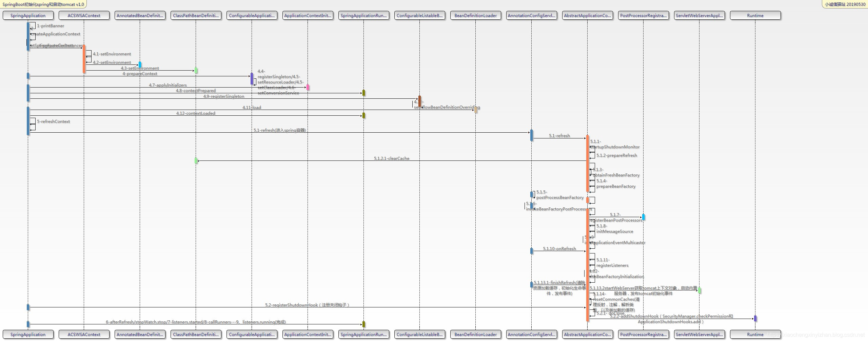This screenshot has height=341, width=868.
Task: Select the '4-prepareContext' message label
Action: pos(140,74)
